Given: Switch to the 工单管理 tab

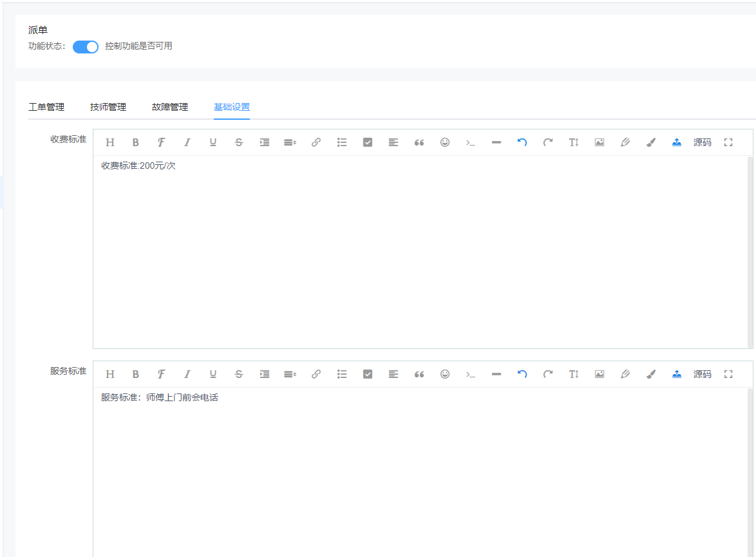Looking at the screenshot, I should tap(46, 107).
